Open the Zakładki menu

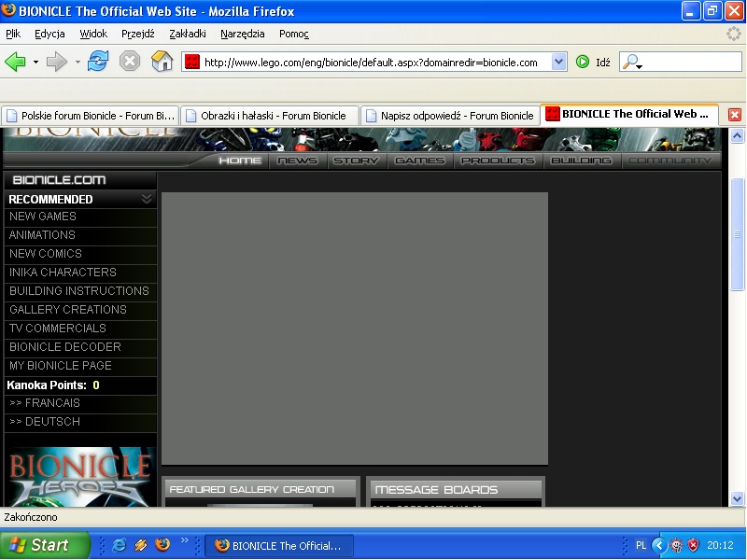(188, 34)
